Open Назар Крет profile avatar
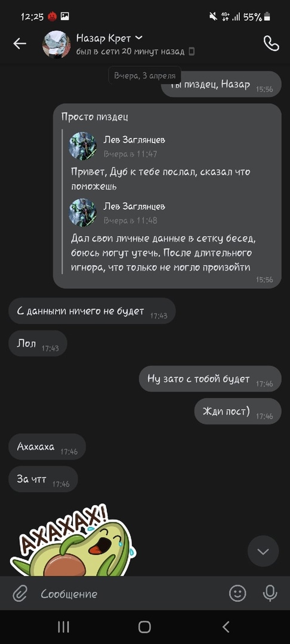Viewport: 290px width, 644px height. pyautogui.click(x=56, y=44)
